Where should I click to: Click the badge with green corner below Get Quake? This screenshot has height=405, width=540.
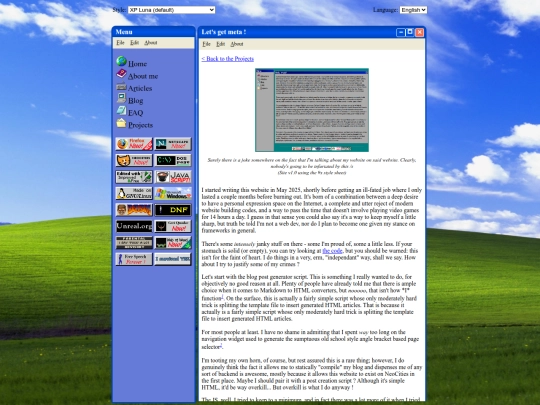(x=173, y=243)
